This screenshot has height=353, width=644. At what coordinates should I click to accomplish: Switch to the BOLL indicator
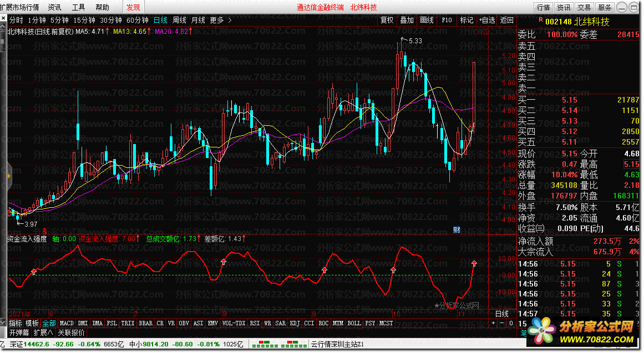point(354,324)
